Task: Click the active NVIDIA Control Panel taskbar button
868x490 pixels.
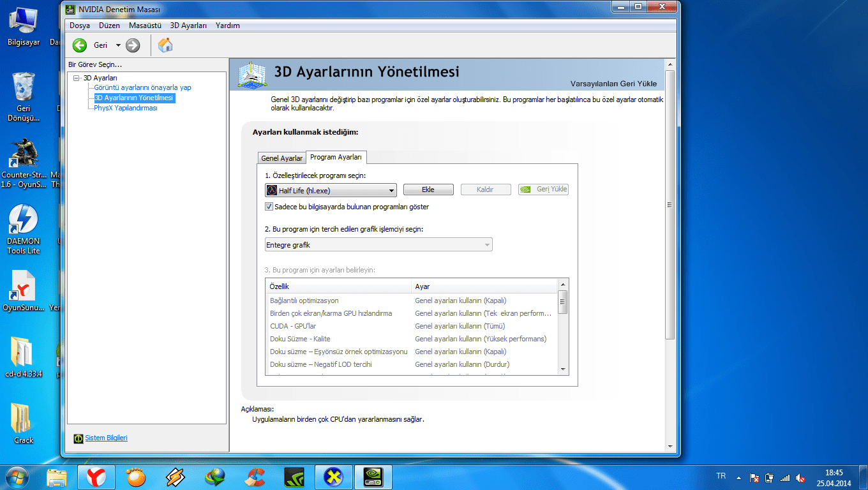Action: tap(373, 477)
